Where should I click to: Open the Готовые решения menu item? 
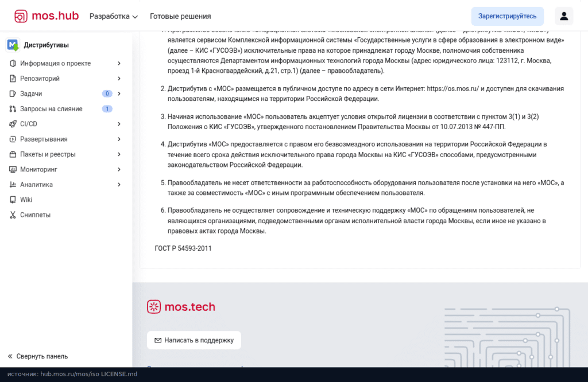pyautogui.click(x=180, y=16)
